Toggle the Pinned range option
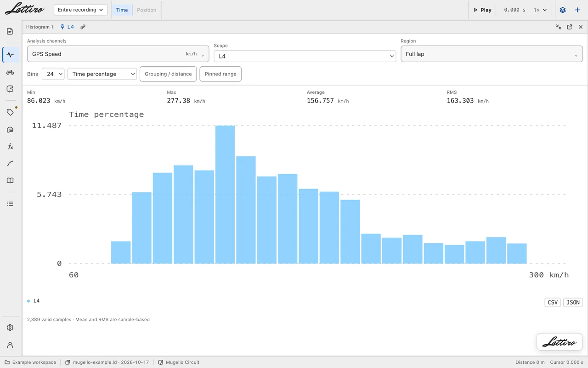 click(220, 74)
